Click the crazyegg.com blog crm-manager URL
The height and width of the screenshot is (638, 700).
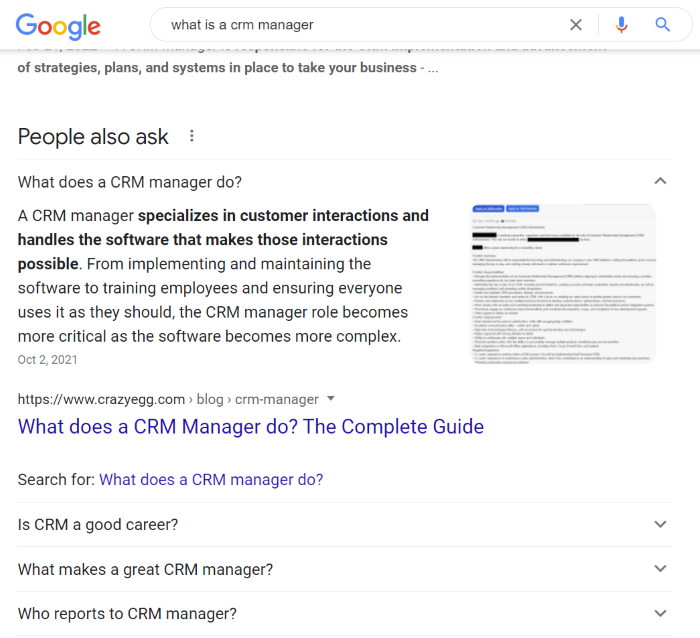[x=168, y=399]
